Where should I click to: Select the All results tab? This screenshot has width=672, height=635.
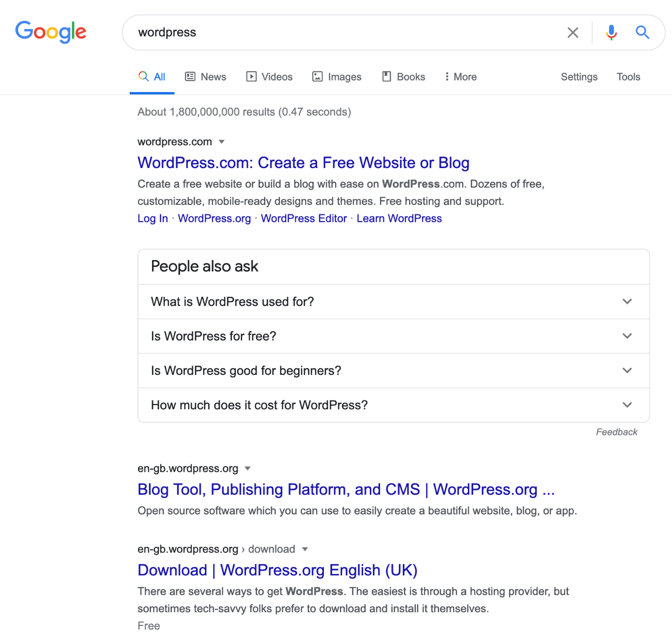click(152, 77)
